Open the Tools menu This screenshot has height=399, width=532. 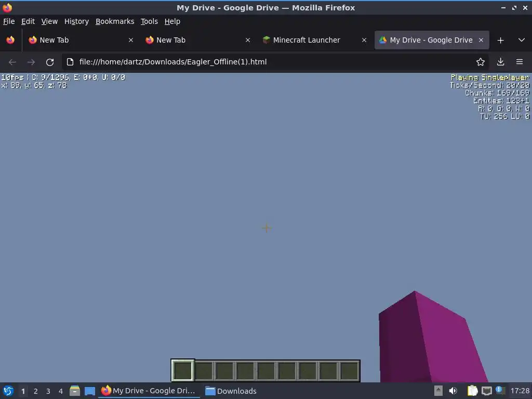tap(149, 21)
